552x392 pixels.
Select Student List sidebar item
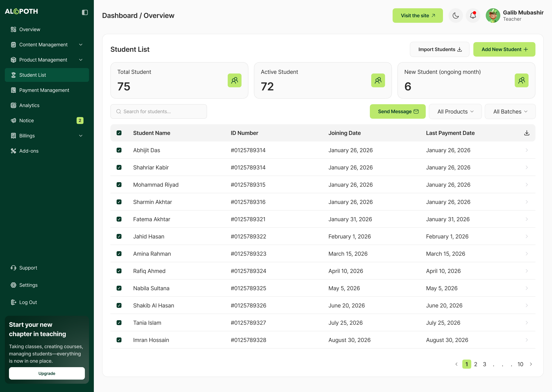[47, 75]
